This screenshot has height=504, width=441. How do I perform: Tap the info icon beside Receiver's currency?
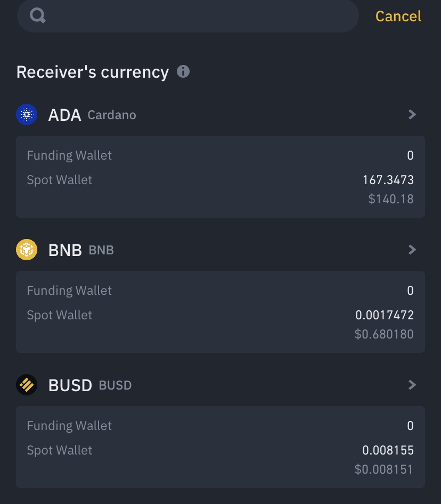183,71
